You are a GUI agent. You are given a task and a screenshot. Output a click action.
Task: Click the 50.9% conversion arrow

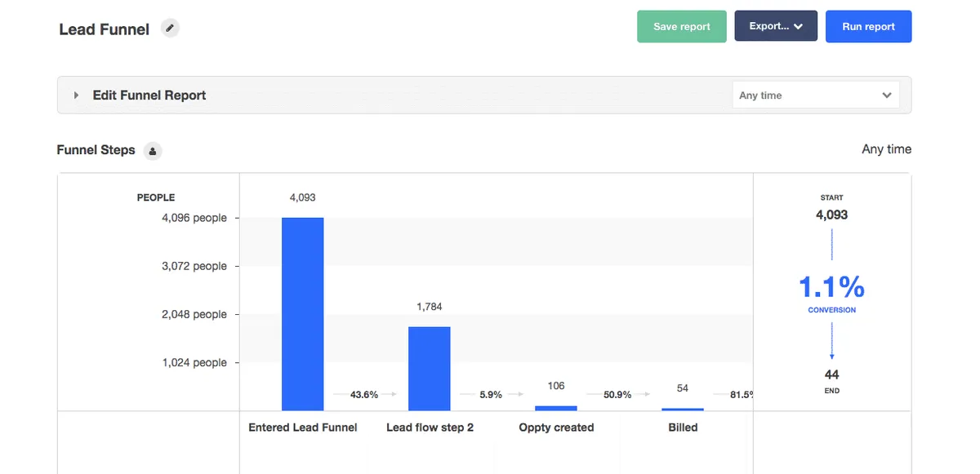coord(618,395)
